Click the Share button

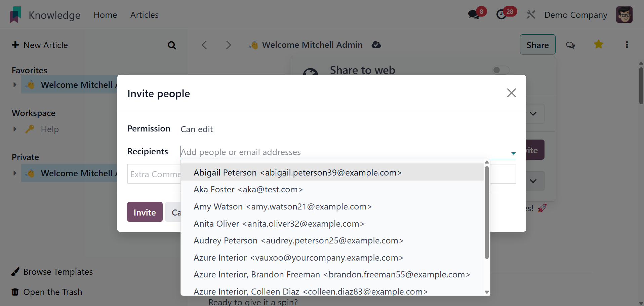(537, 45)
